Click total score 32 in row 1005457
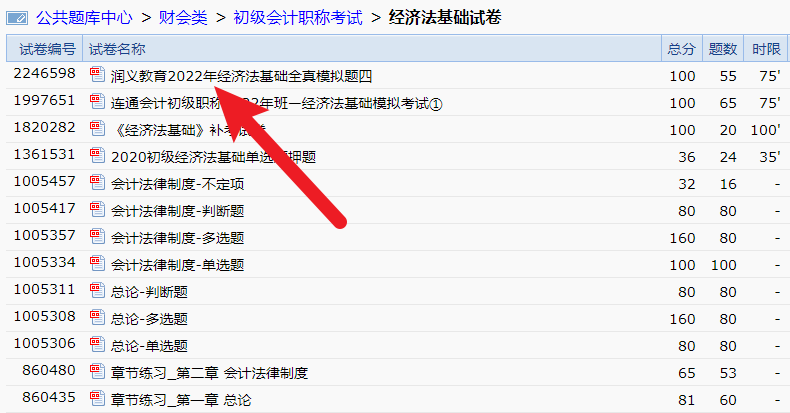790x413 pixels. [687, 184]
